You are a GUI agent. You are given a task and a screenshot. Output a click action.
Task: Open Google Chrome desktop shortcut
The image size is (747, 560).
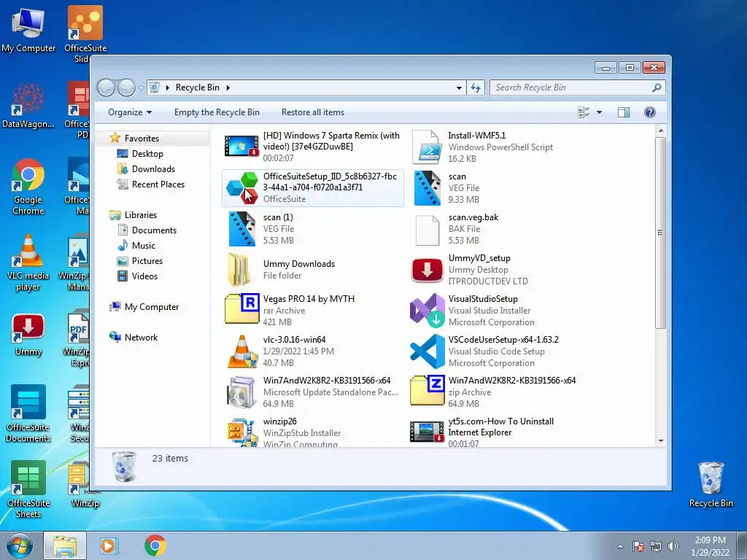[28, 187]
